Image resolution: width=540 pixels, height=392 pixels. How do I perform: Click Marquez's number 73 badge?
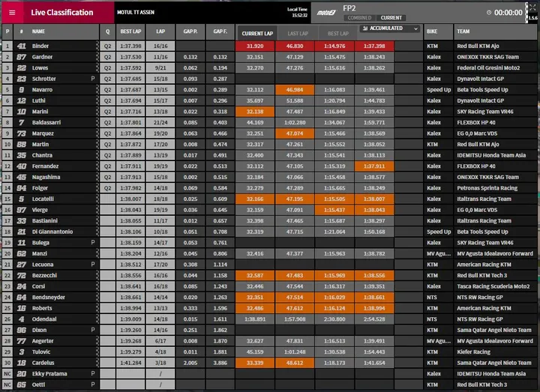[x=21, y=133]
